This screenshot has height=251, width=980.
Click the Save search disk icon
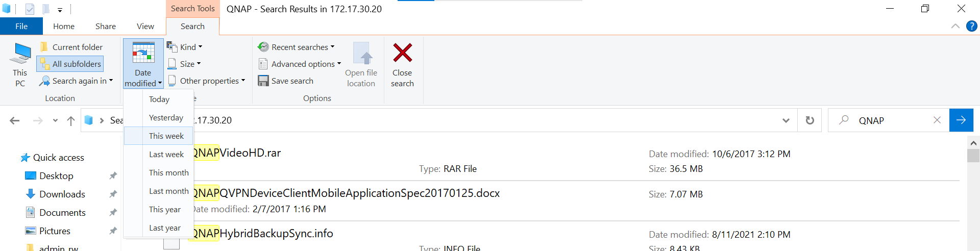pyautogui.click(x=263, y=81)
